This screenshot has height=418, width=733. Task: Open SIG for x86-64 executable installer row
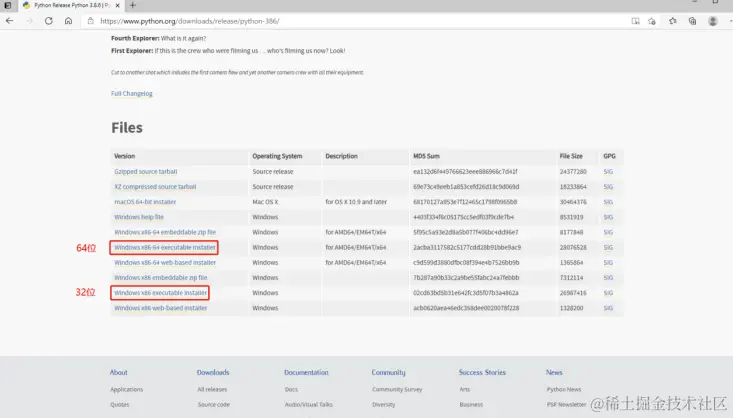pos(608,247)
